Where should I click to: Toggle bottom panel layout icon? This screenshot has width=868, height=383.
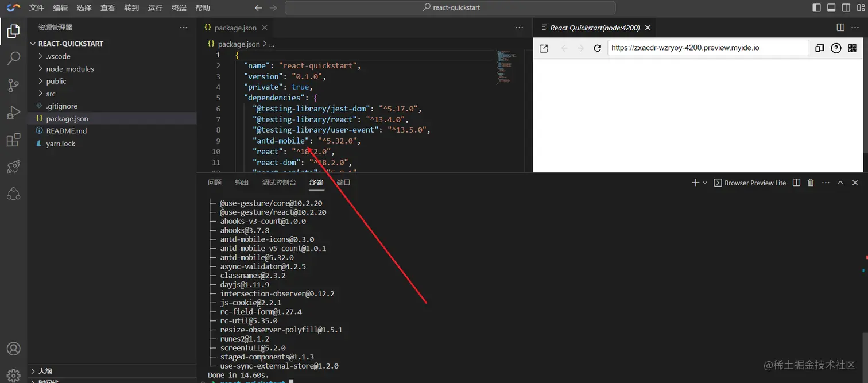click(831, 8)
